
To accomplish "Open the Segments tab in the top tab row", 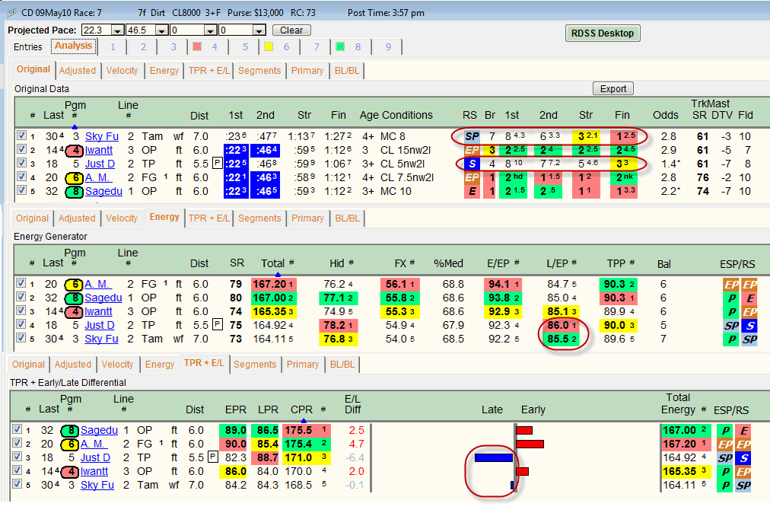I will (259, 71).
